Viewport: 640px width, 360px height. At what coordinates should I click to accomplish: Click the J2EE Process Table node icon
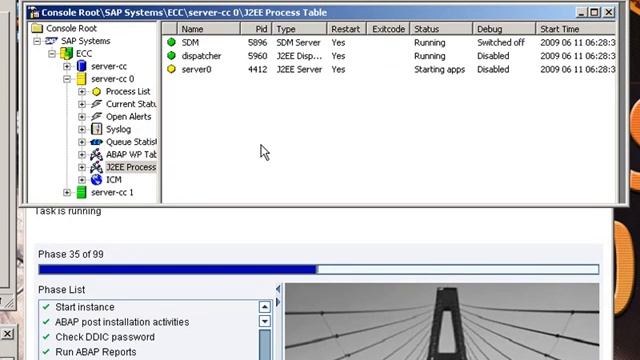[96, 167]
